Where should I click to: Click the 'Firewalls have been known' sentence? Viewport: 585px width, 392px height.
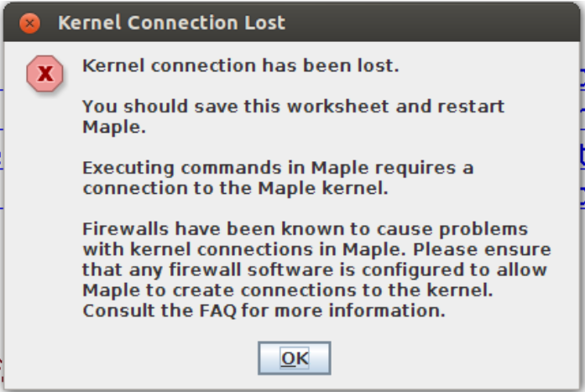[x=306, y=229]
